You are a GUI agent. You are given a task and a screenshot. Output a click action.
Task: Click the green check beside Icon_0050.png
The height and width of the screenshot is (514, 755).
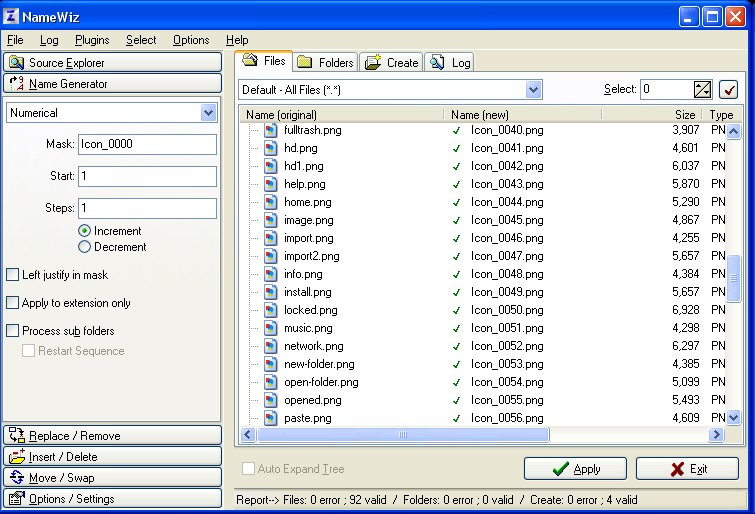click(456, 311)
